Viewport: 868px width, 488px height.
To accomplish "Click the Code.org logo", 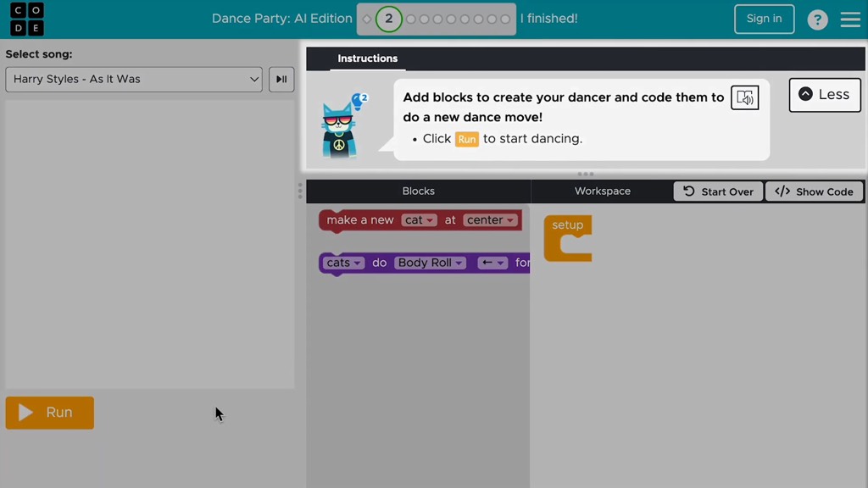I will pos(27,19).
